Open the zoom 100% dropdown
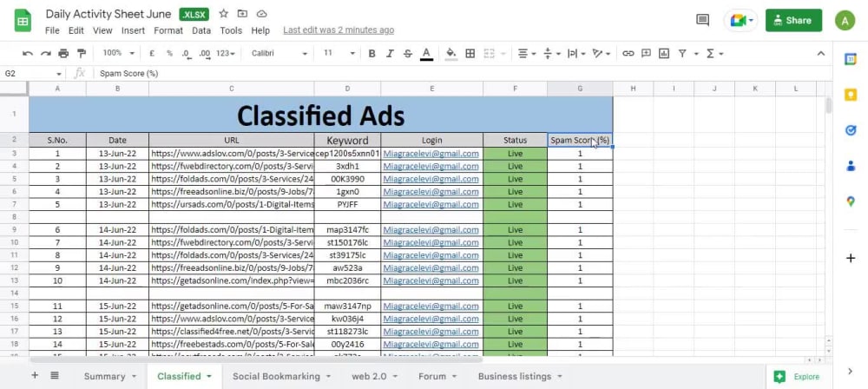This screenshot has width=868, height=389. 118,53
